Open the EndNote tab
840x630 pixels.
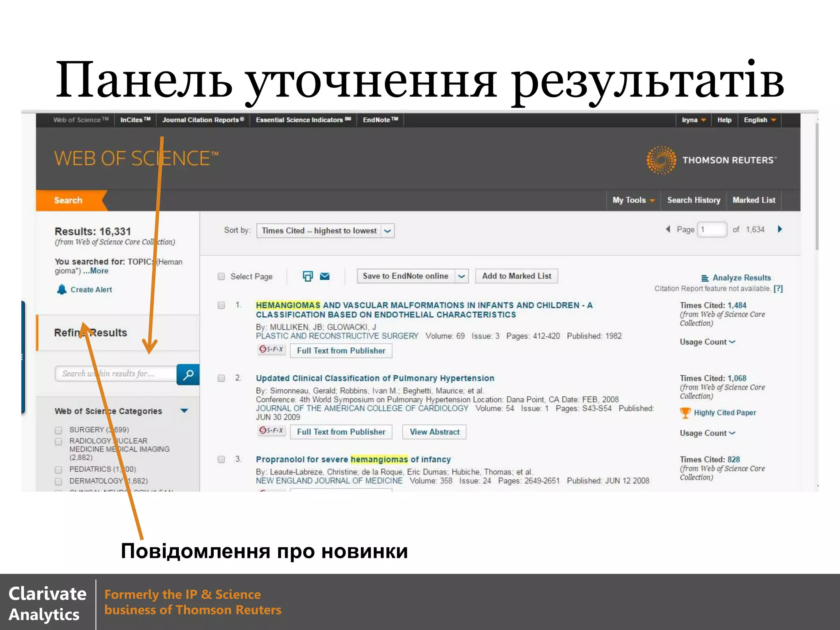click(380, 120)
